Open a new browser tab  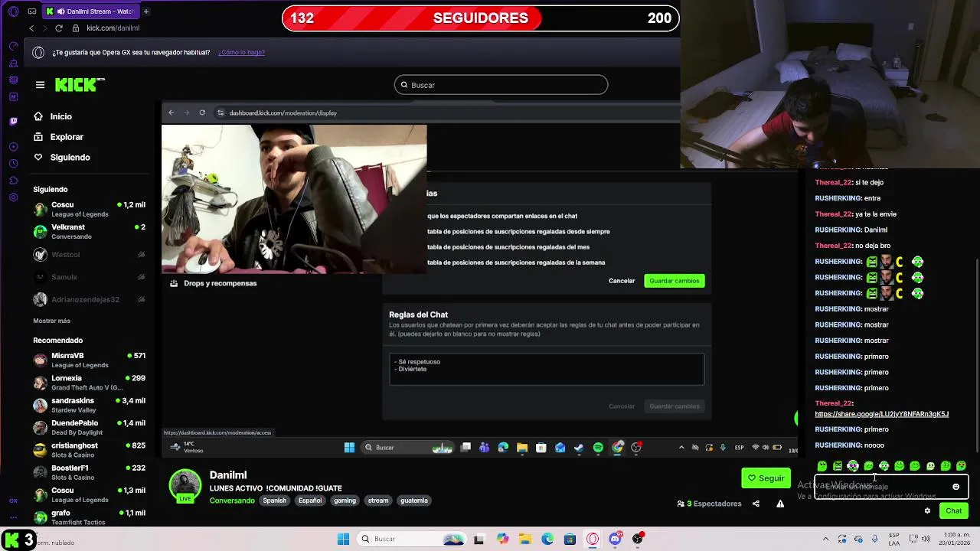click(x=145, y=11)
